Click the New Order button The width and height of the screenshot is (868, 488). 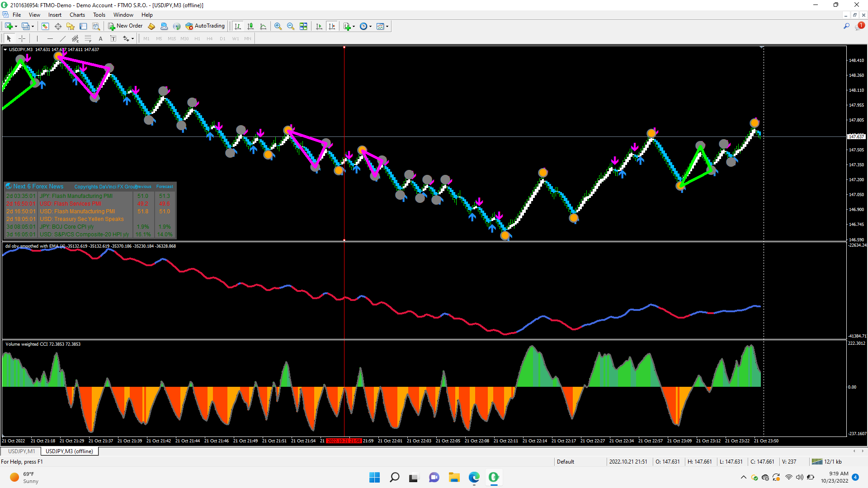point(125,26)
